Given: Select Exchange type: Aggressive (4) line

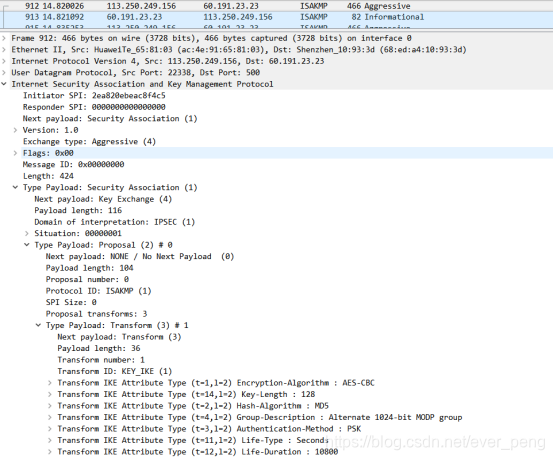Looking at the screenshot, I should 89,142.
